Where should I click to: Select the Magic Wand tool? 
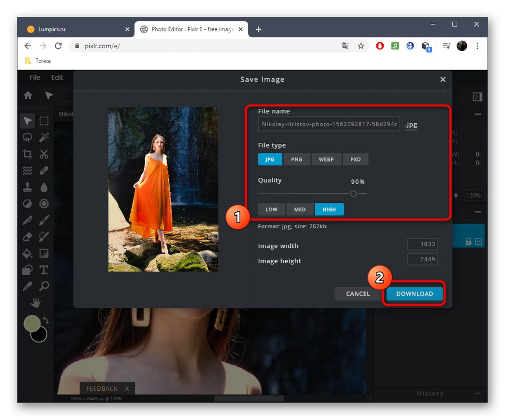click(x=44, y=138)
